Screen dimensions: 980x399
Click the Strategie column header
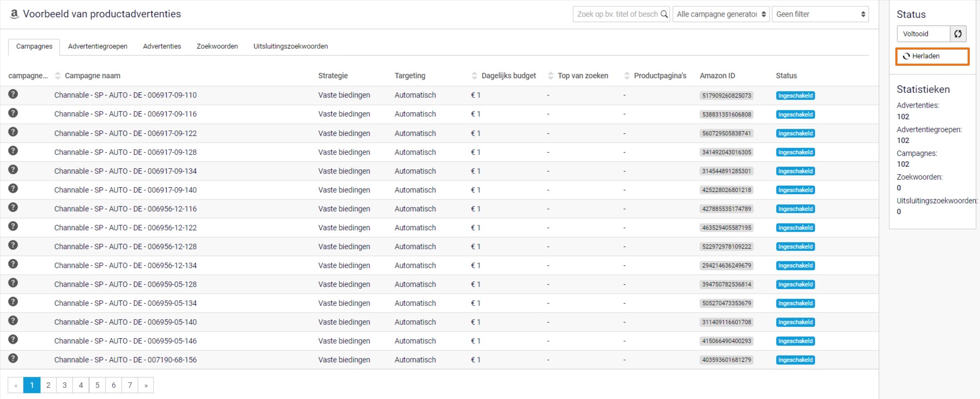(333, 76)
